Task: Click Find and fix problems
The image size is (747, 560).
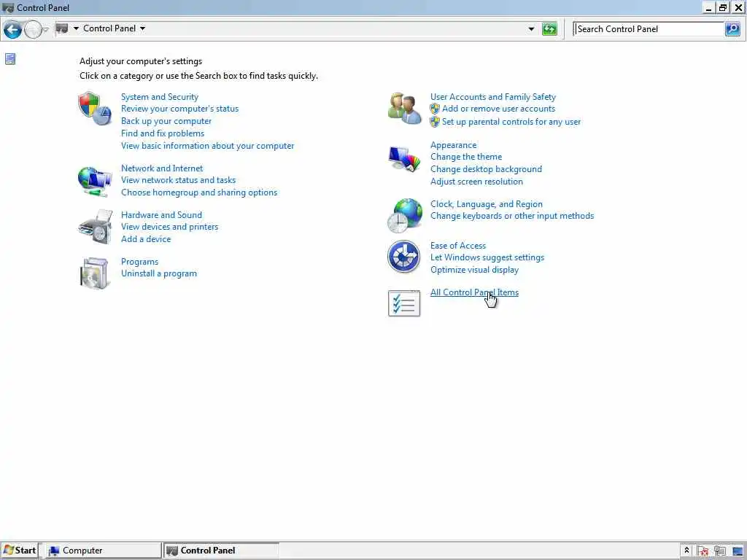Action: [x=163, y=133]
